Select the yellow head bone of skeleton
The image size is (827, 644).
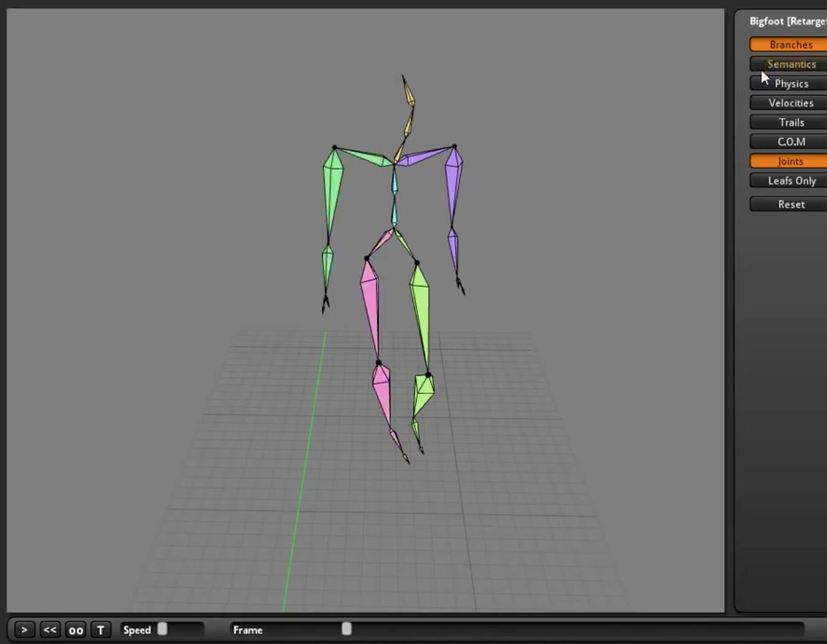(x=409, y=93)
